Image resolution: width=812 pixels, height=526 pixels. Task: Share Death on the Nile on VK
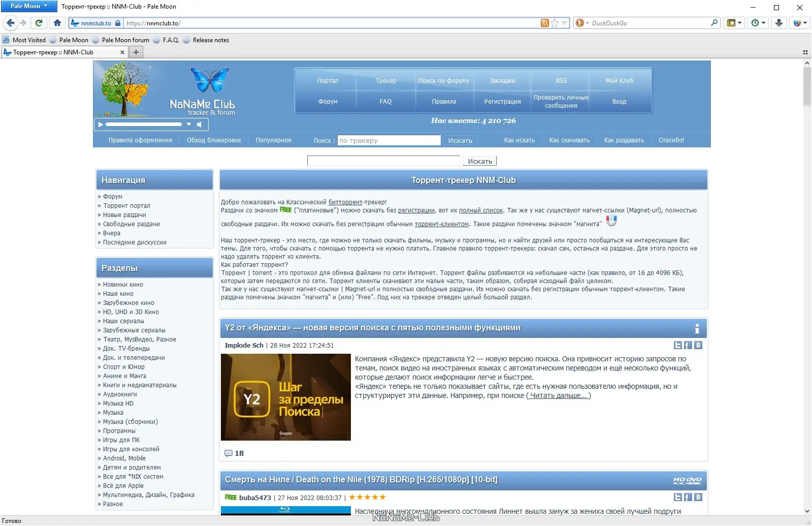point(698,497)
